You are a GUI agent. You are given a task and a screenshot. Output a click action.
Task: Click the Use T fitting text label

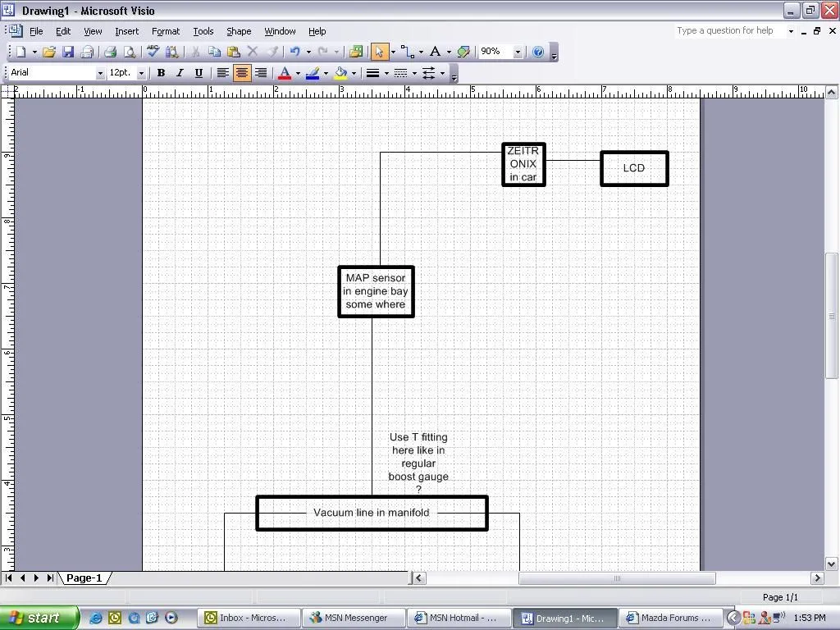pyautogui.click(x=418, y=463)
